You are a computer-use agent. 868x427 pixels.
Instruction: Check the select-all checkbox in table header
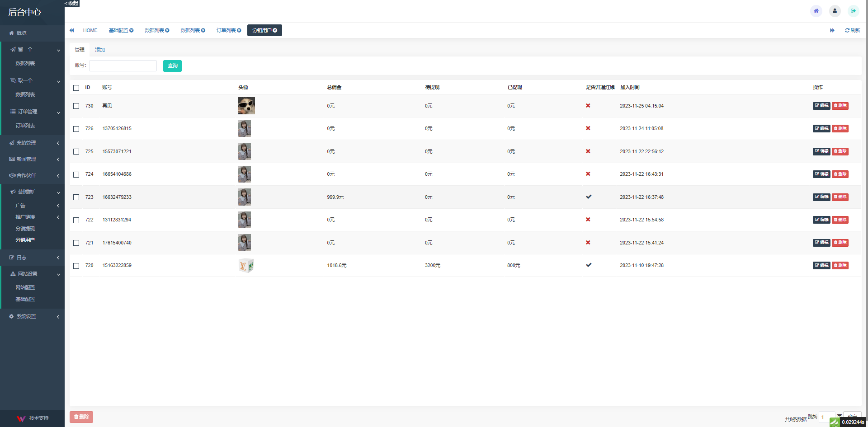[76, 88]
